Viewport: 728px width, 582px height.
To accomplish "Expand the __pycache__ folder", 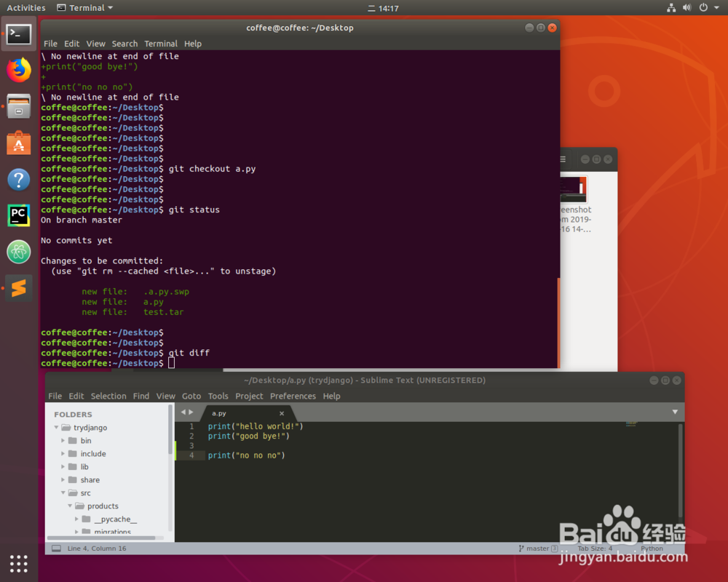I will (x=77, y=519).
